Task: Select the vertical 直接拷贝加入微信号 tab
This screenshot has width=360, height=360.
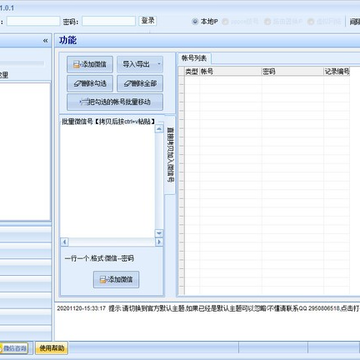Action: click(x=170, y=155)
